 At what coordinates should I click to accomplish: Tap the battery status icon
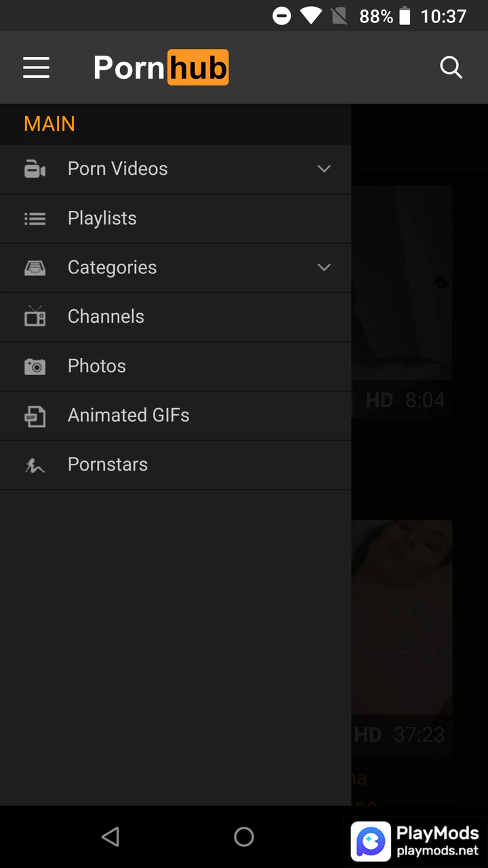click(405, 16)
